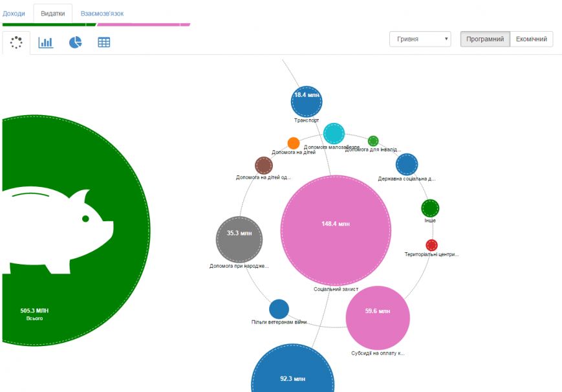
Task: Click the green income progress bar
Action: click(49, 25)
